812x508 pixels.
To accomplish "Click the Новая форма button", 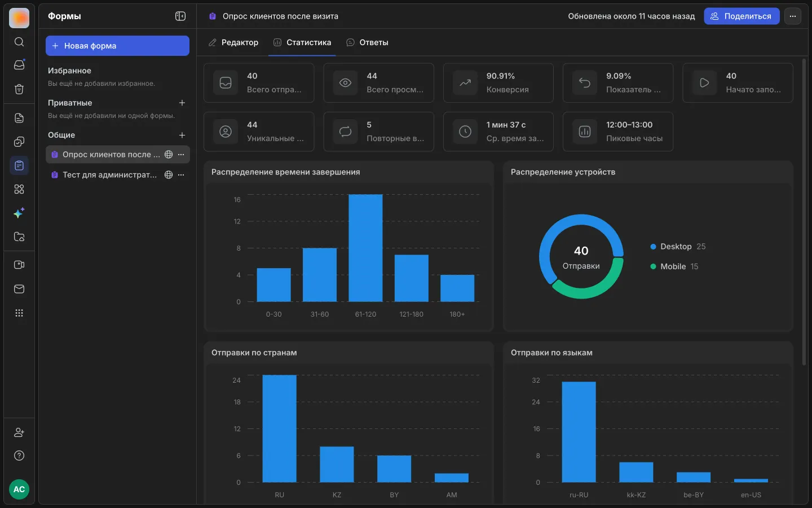I will pyautogui.click(x=117, y=46).
